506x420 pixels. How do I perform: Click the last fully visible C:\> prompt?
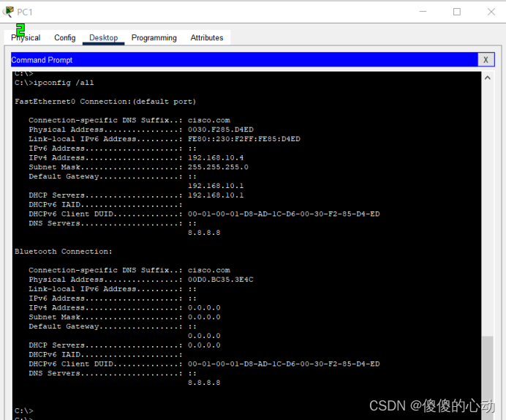click(x=24, y=410)
